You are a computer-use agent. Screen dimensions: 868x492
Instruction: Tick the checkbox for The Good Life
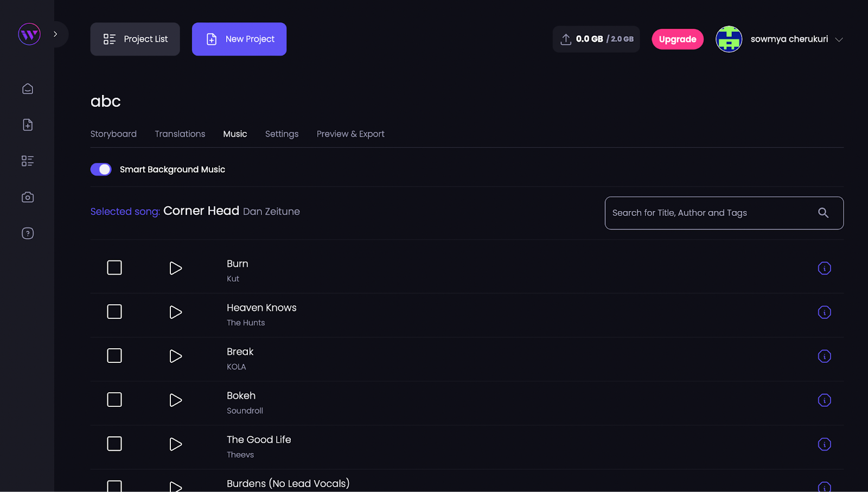[114, 443]
